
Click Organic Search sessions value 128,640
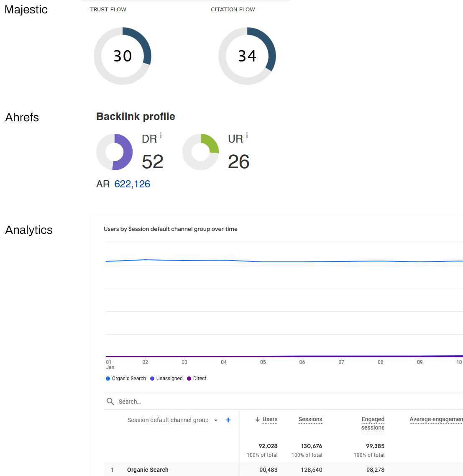click(x=312, y=470)
